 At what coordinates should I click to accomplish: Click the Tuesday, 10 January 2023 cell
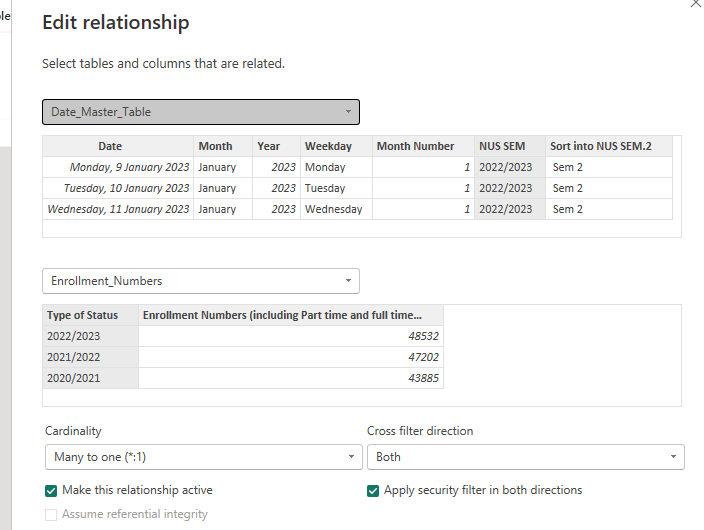click(x=118, y=188)
